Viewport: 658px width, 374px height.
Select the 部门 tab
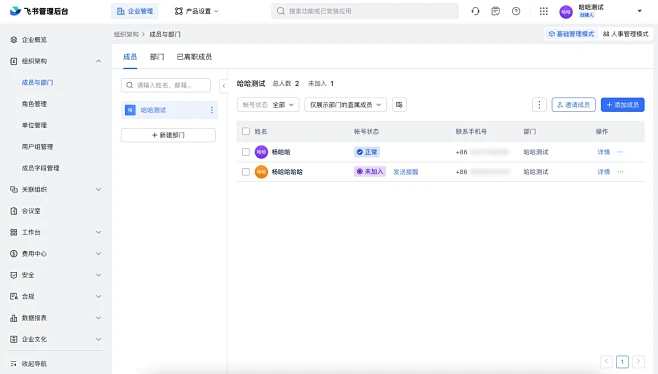pyautogui.click(x=157, y=57)
